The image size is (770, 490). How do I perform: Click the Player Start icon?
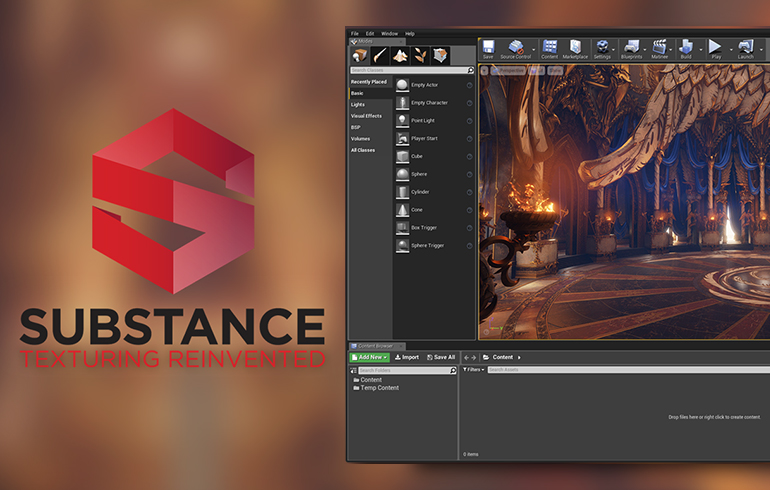pos(402,138)
